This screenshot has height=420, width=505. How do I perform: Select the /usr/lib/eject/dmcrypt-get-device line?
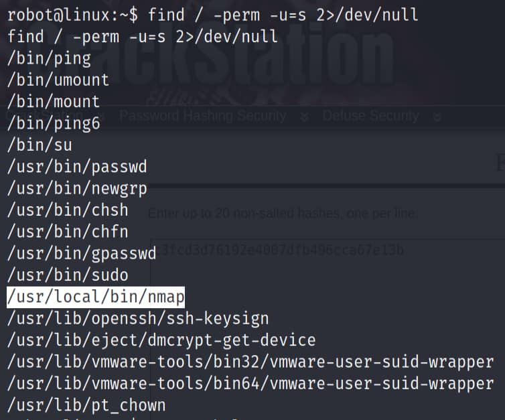[161, 340]
